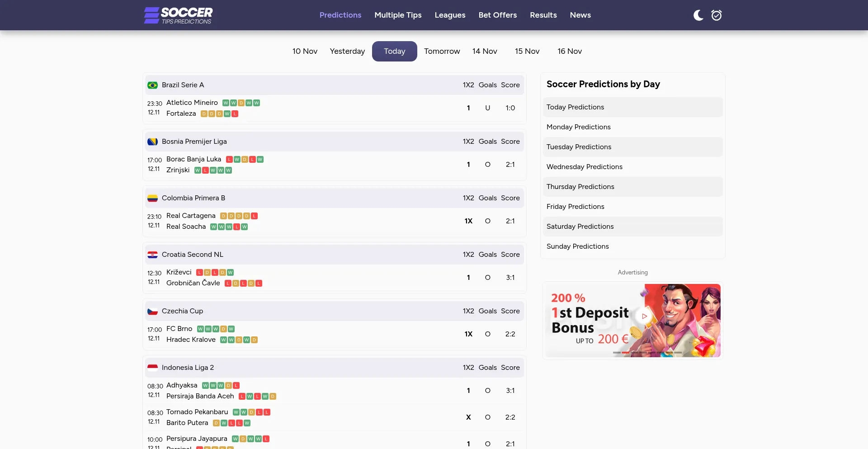Image resolution: width=868 pixels, height=449 pixels.
Task: Open Saturday Predictions link
Action: coord(580,227)
